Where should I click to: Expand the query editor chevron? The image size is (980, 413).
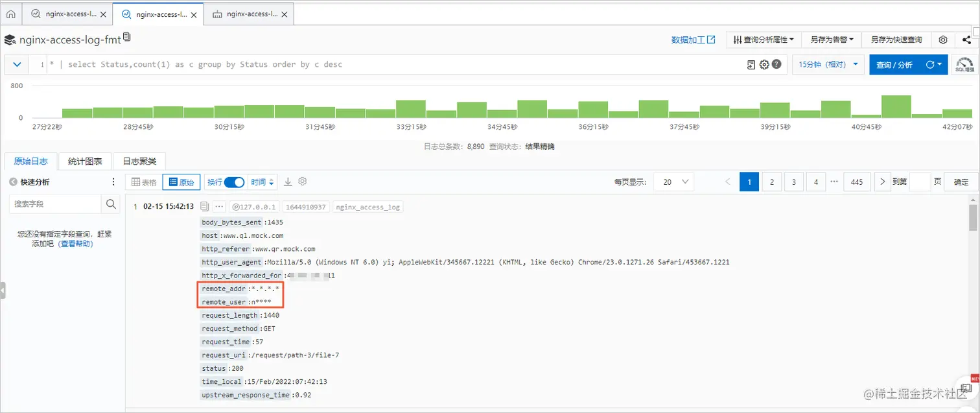pos(17,64)
